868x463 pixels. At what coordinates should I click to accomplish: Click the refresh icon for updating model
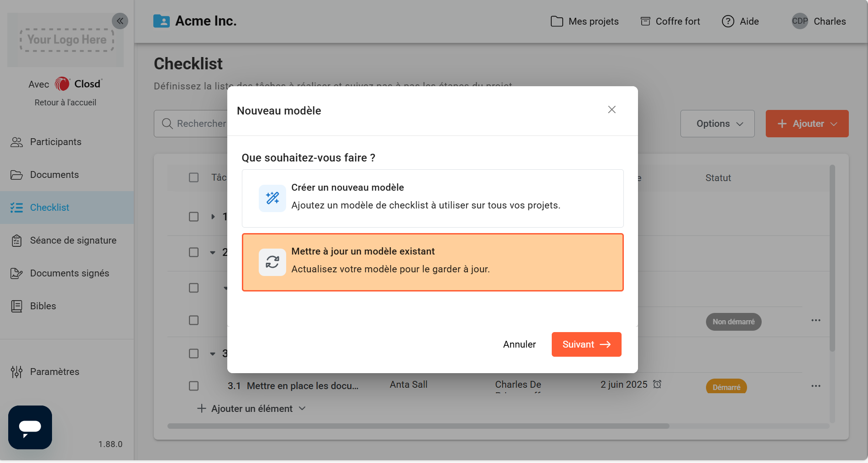[x=272, y=262]
